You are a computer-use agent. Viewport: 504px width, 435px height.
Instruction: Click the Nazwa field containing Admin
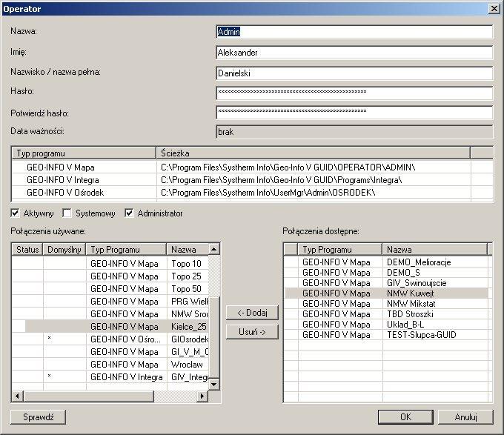354,31
